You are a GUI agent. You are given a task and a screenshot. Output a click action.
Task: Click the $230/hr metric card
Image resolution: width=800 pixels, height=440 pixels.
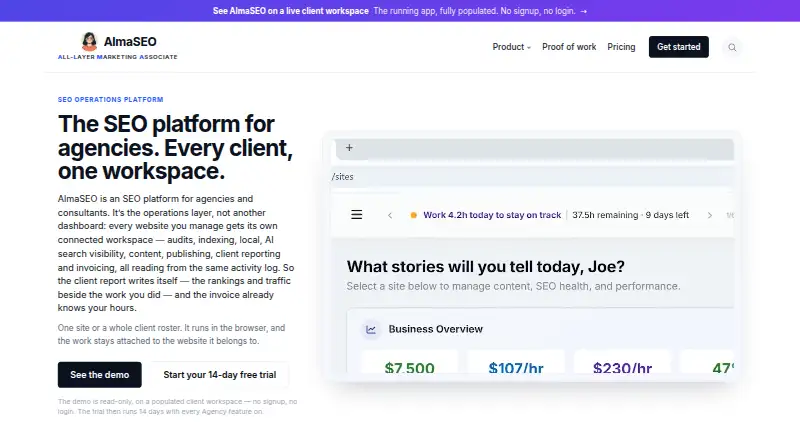pos(622,361)
